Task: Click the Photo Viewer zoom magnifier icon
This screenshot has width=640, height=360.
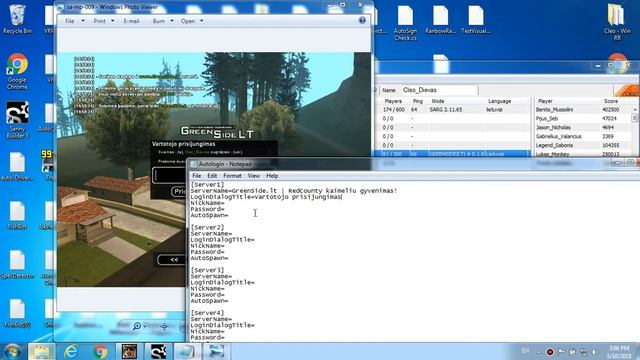Action: point(137,326)
